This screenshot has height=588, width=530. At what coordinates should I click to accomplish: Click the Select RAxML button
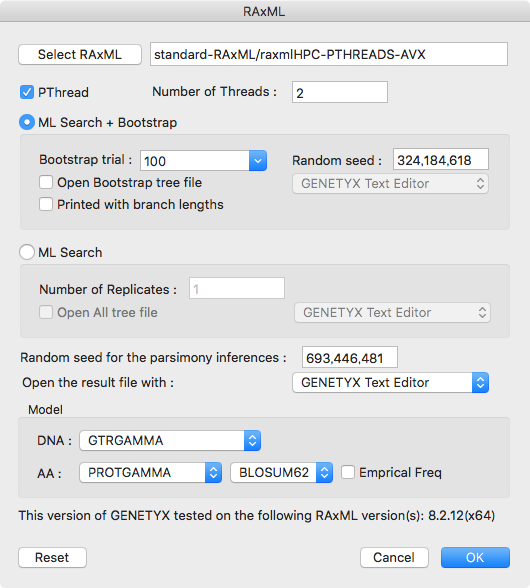[x=80, y=55]
